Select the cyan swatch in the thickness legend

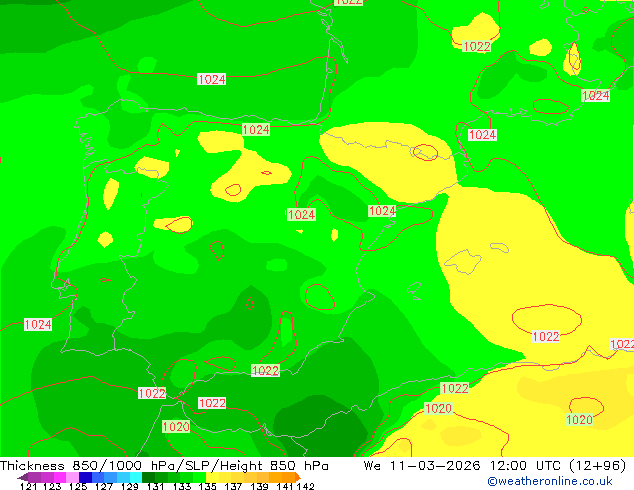[136, 477]
